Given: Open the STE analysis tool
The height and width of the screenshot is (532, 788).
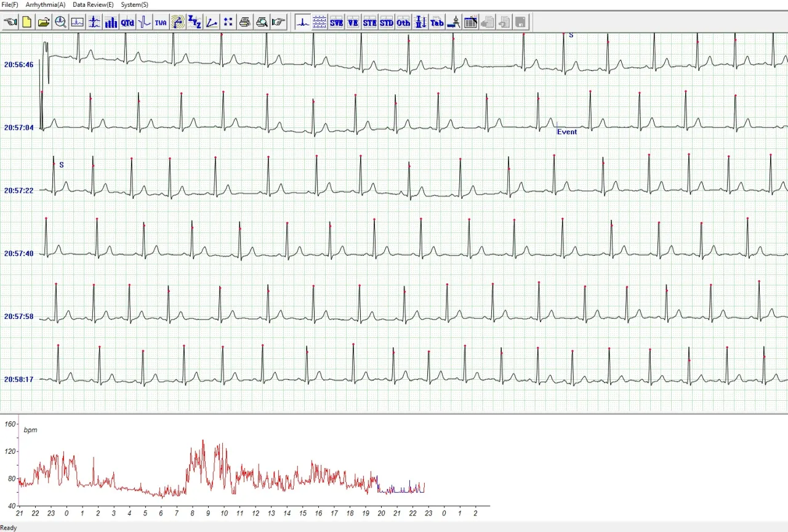Looking at the screenshot, I should click(369, 22).
